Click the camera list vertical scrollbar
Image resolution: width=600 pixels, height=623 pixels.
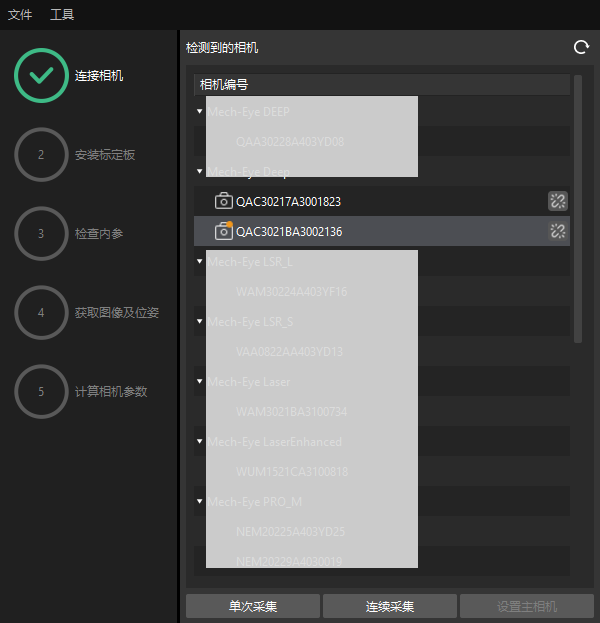pos(578,209)
